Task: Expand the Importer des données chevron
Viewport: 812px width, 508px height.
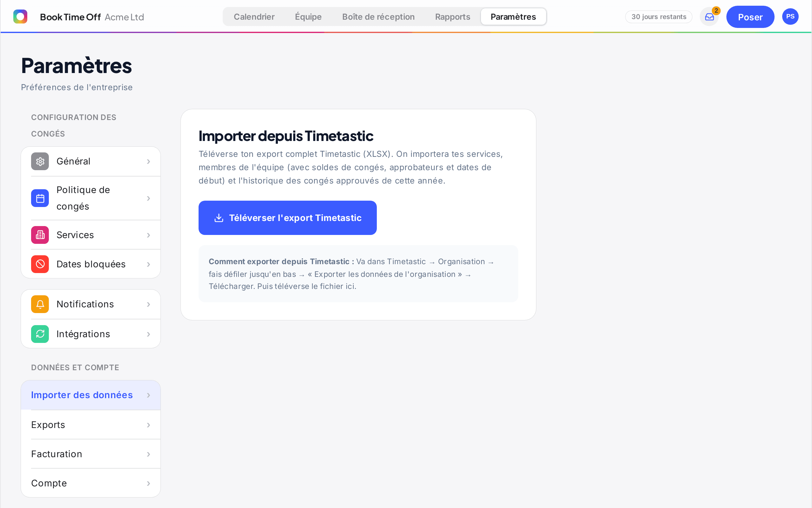Action: (148, 395)
